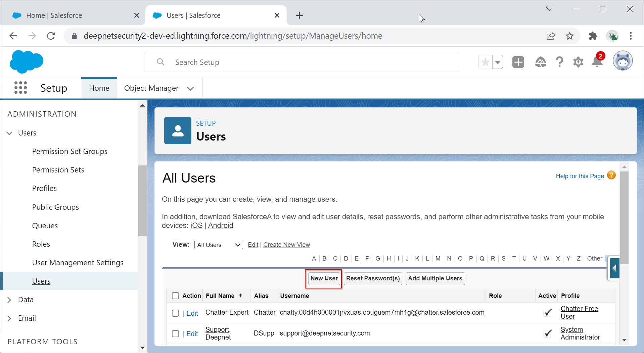Click the New User button
Screen dimensions: 644x353
click(x=324, y=278)
